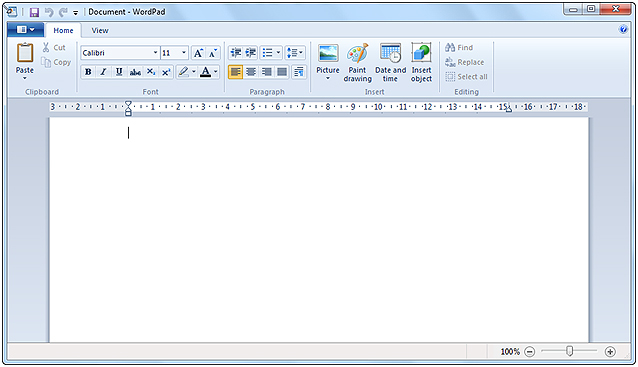Toggle italic formatting
The height and width of the screenshot is (367, 638).
pos(103,72)
